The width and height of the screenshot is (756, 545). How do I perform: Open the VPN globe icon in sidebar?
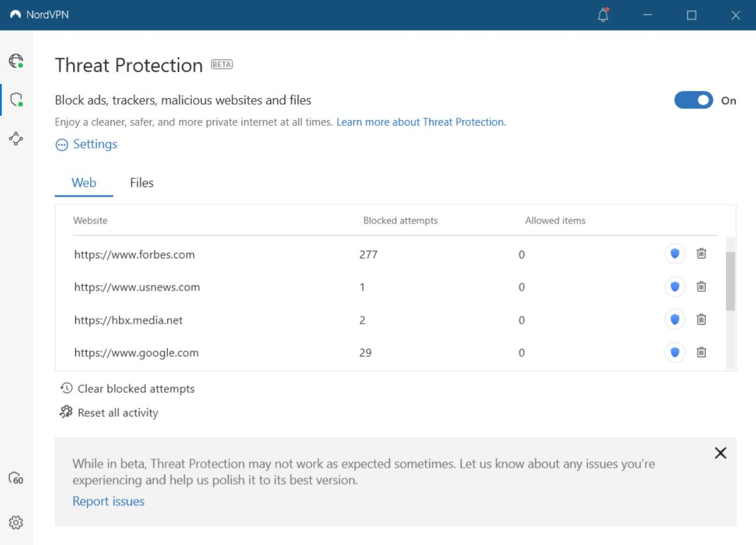16,61
